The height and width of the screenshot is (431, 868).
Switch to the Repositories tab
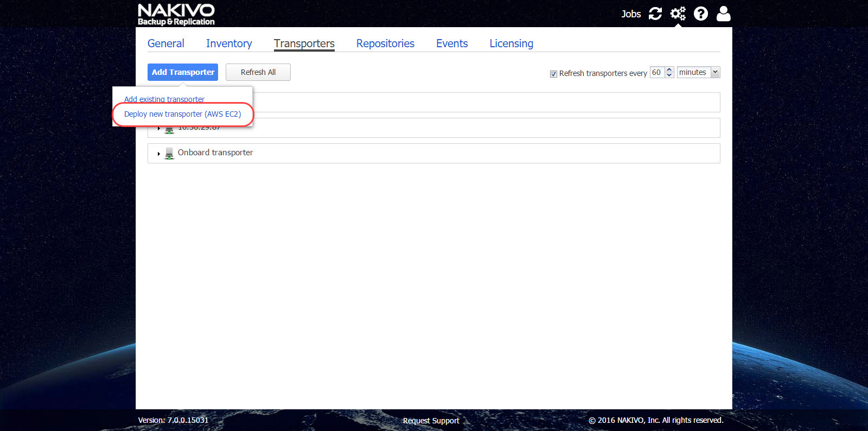pos(385,43)
